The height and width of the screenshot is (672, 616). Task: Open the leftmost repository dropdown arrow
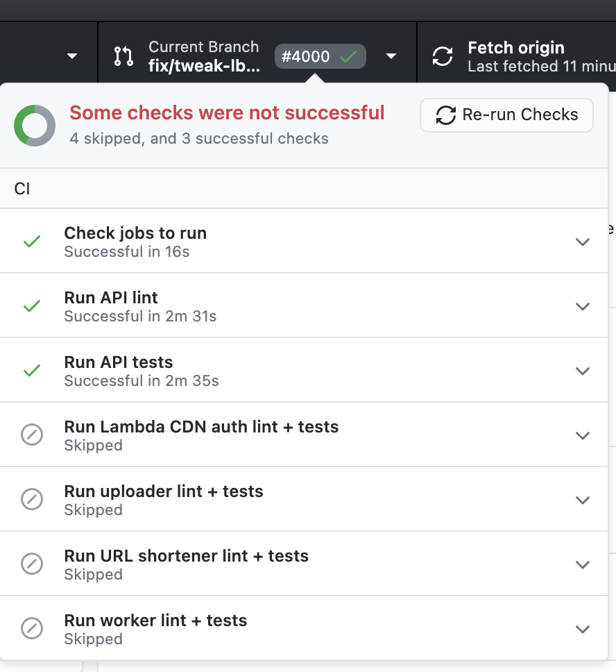(x=71, y=57)
